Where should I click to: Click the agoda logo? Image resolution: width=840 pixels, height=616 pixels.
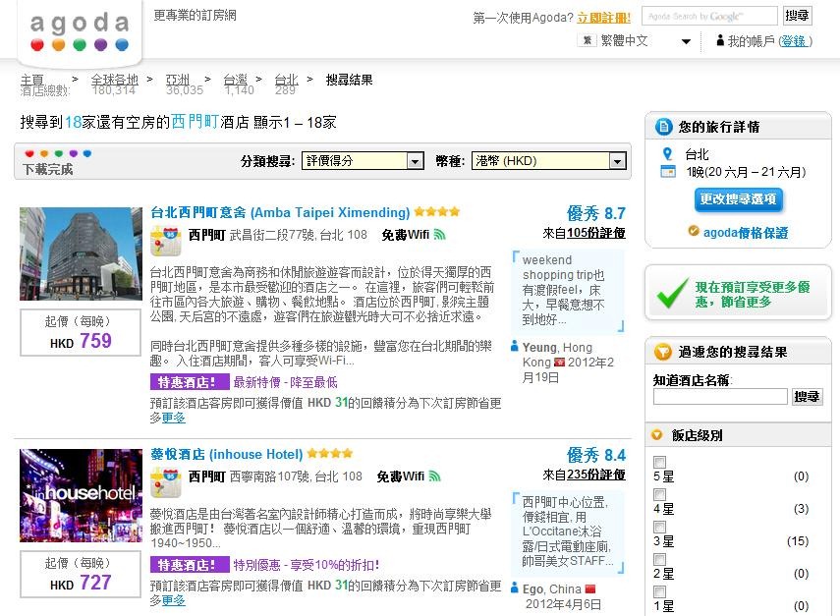[x=80, y=32]
